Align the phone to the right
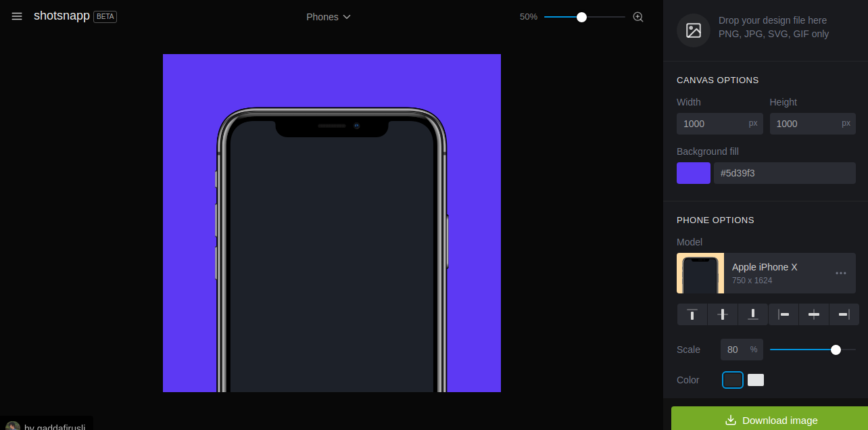 click(x=844, y=314)
